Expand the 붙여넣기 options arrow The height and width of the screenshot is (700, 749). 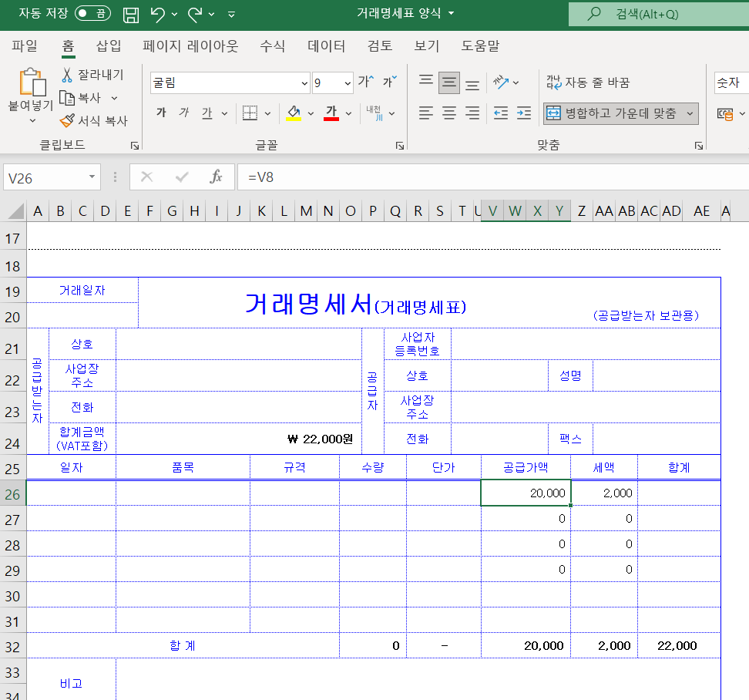tap(32, 121)
